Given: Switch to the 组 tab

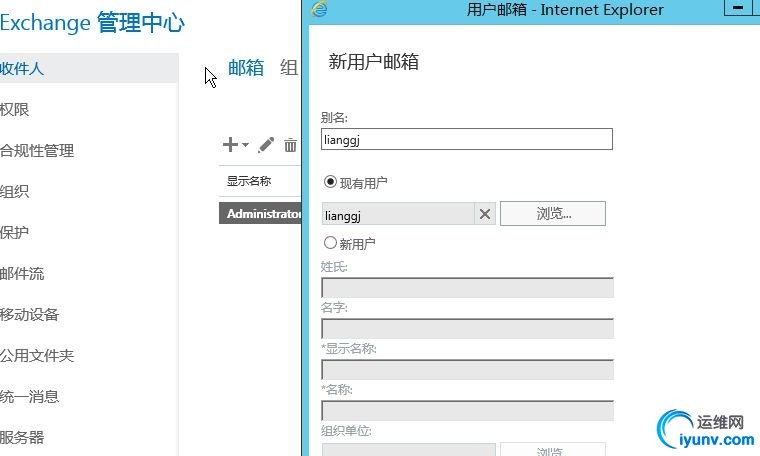Looking at the screenshot, I should [x=289, y=67].
